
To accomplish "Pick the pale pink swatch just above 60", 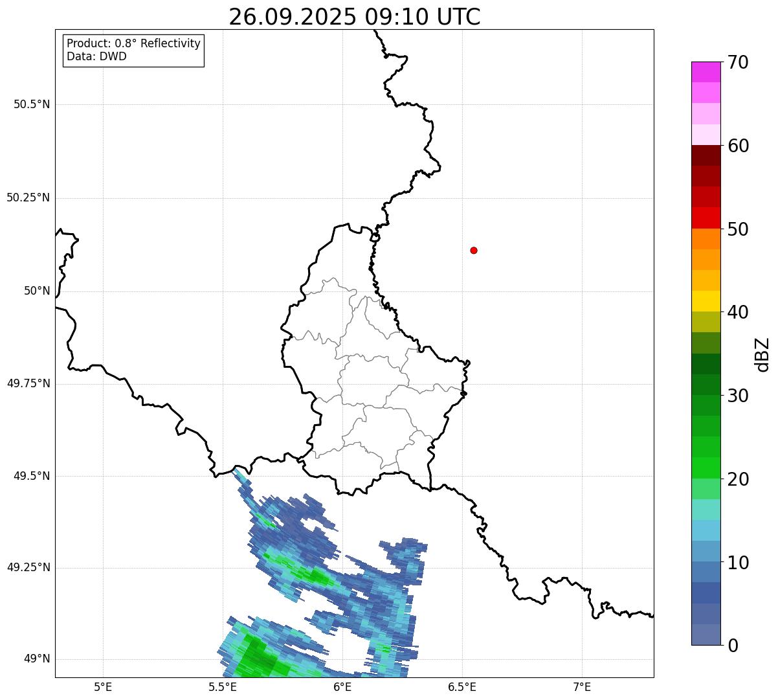I will pyautogui.click(x=706, y=135).
